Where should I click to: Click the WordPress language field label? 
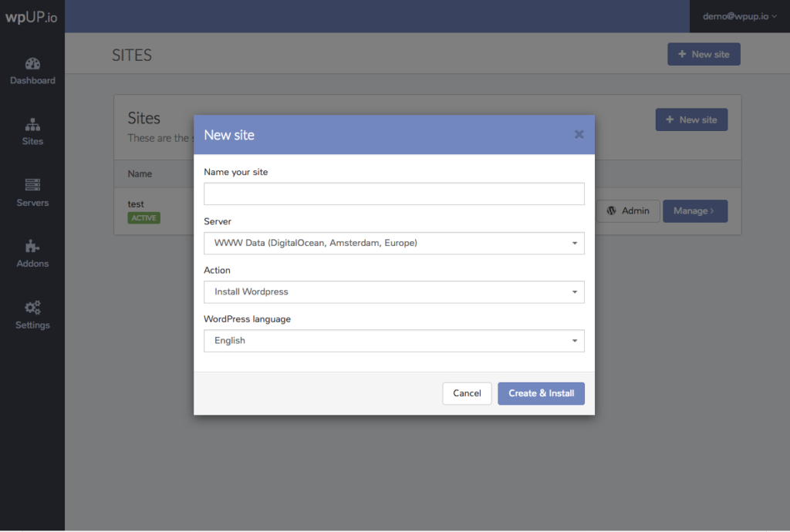click(248, 319)
